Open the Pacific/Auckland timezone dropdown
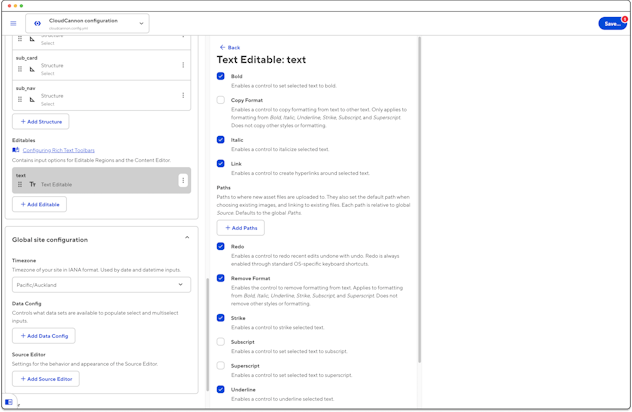This screenshot has height=412, width=632. tap(102, 285)
